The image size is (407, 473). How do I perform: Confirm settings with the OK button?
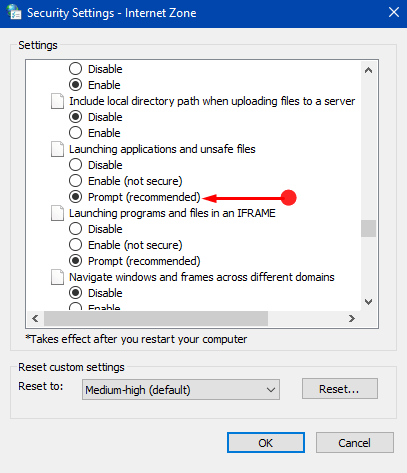[x=266, y=443]
